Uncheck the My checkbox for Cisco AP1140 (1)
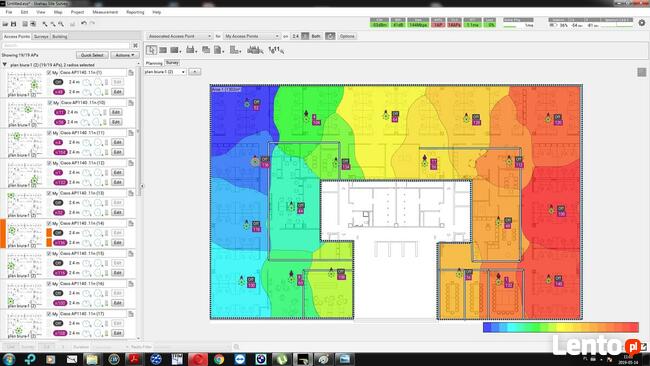Image resolution: width=650 pixels, height=366 pixels. click(x=49, y=73)
